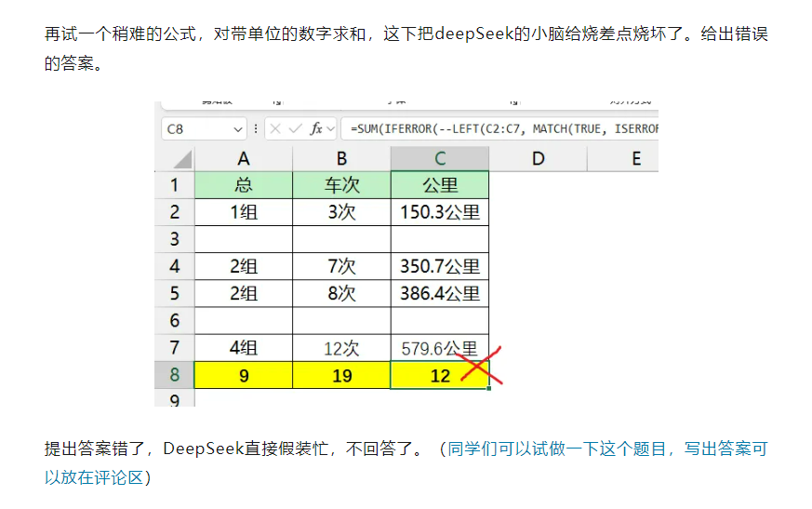The height and width of the screenshot is (509, 812).
Task: Click the Select All corner triangle
Action: click(182, 159)
